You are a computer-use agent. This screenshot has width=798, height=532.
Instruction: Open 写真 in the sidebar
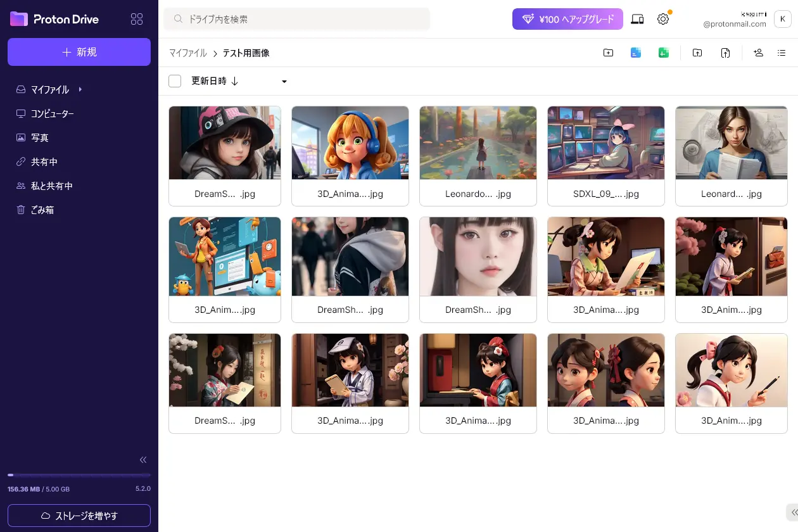tap(40, 137)
